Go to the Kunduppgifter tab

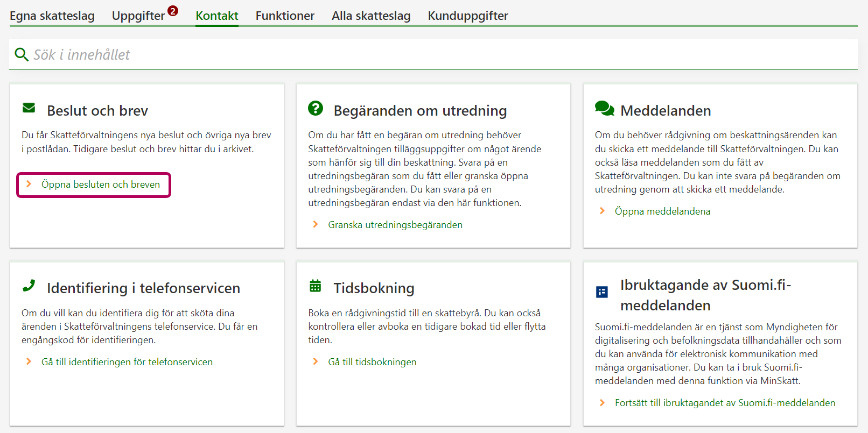[468, 16]
